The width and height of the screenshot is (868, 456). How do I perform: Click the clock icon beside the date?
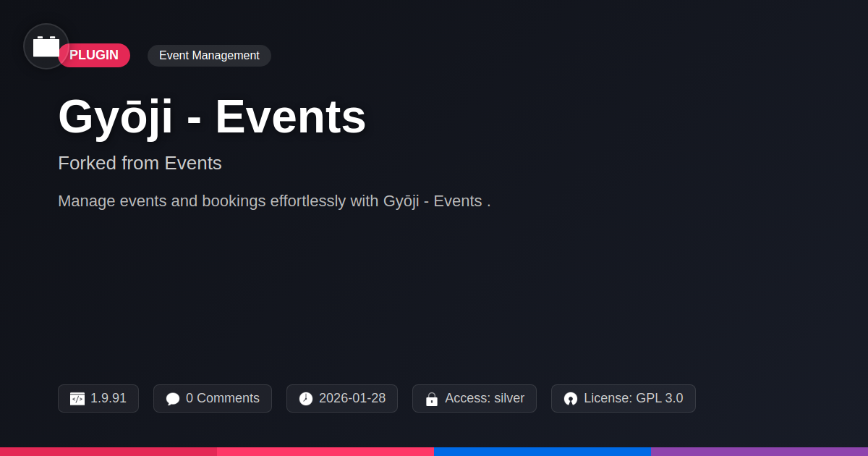(306, 399)
